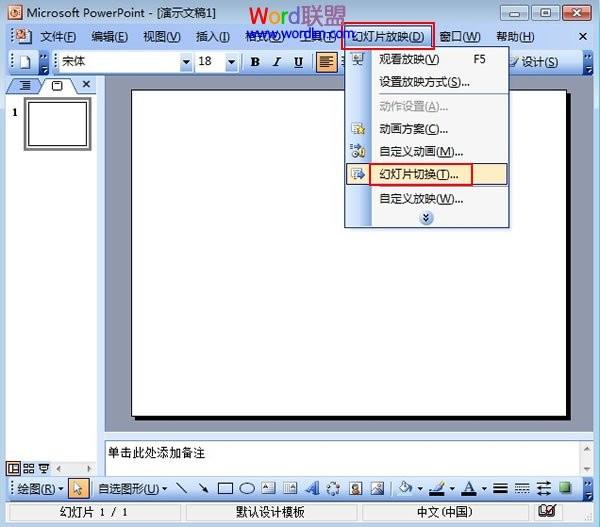600x527 pixels.
Task: Open the 插入(I) menu
Action: [213, 37]
